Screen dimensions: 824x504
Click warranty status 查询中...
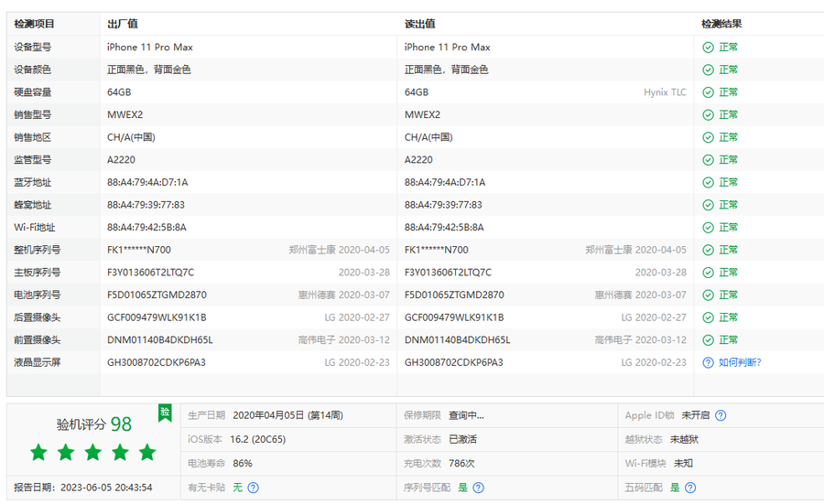(466, 415)
